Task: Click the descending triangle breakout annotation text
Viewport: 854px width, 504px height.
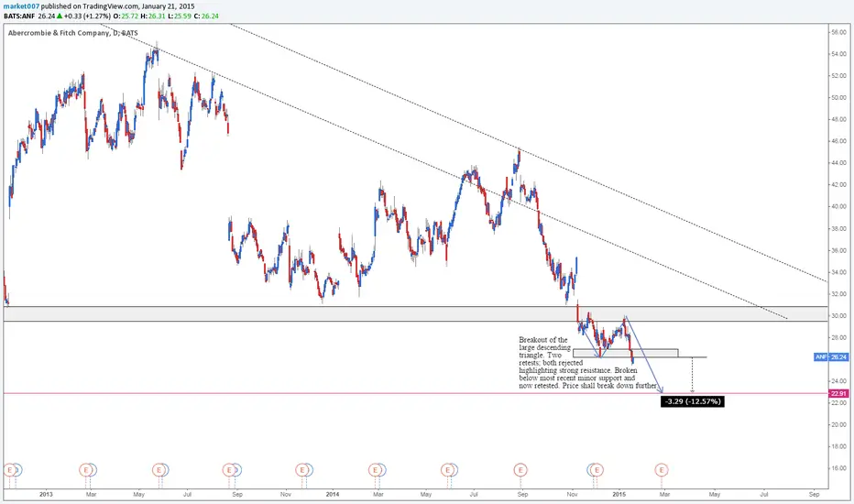Action: (587, 362)
